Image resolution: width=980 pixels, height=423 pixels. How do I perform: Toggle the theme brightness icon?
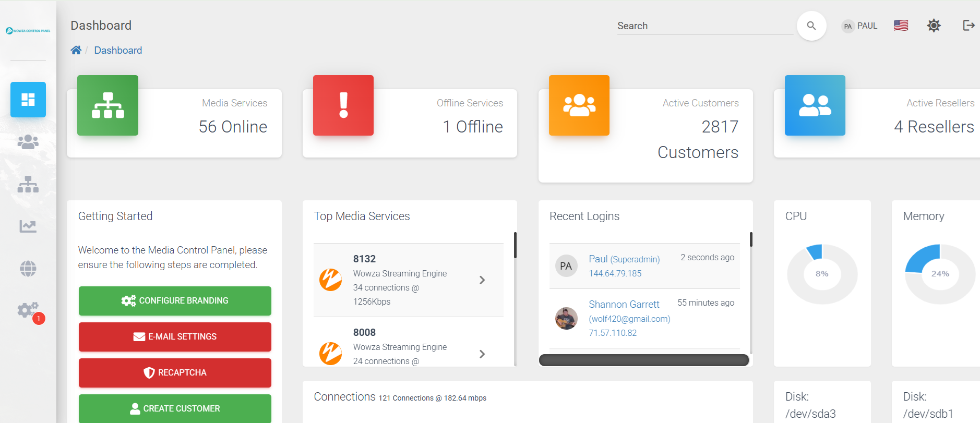click(934, 26)
